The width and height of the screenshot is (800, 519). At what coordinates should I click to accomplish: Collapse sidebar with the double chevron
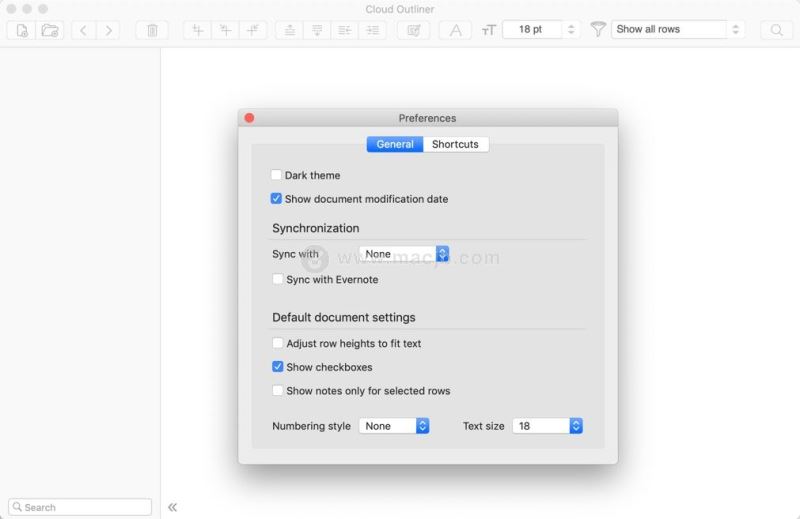click(x=172, y=507)
